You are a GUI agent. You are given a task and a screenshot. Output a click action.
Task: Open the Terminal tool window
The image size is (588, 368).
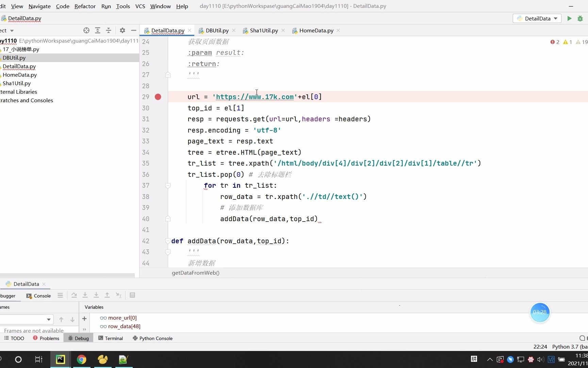111,338
